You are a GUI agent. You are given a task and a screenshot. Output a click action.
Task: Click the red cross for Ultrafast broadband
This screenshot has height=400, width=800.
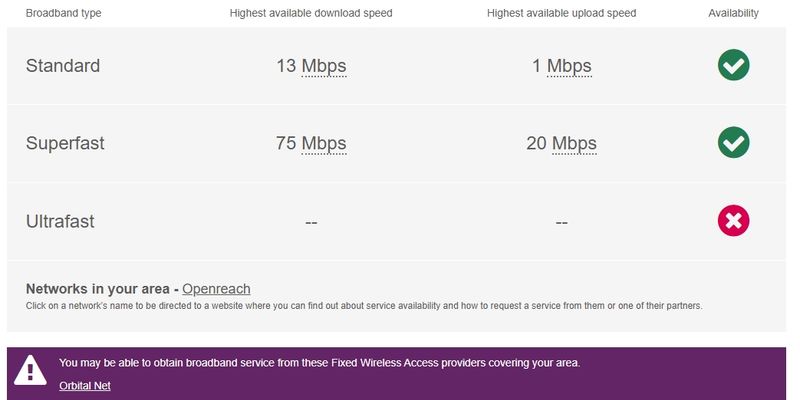(x=733, y=221)
